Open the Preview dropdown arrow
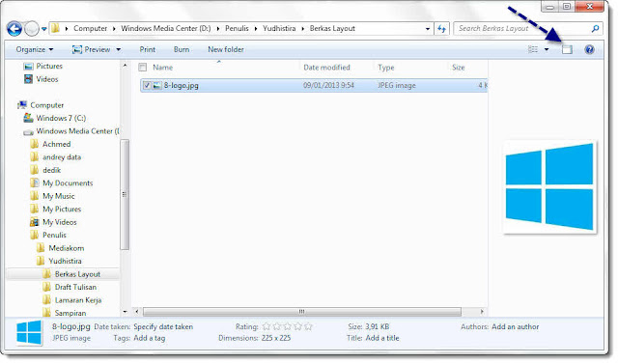 coord(118,49)
